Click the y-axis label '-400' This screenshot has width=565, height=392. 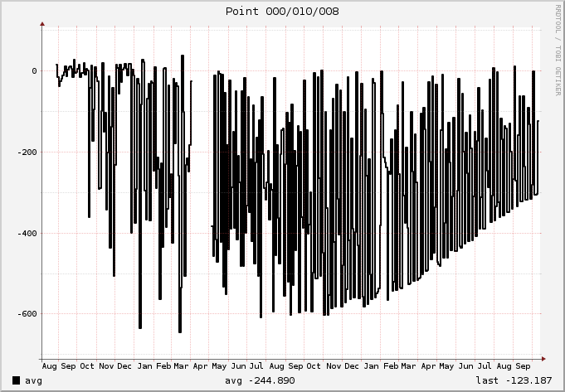pos(27,233)
